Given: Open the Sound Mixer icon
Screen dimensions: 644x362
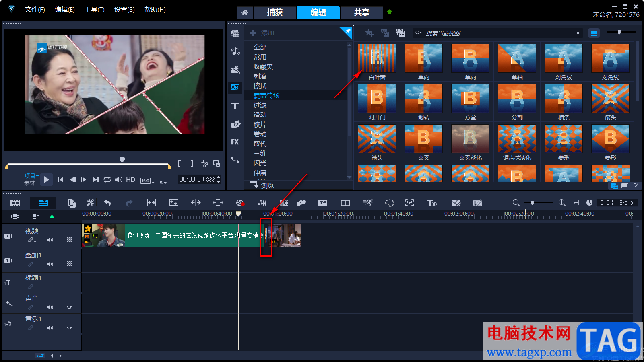Looking at the screenshot, I should (262, 203).
